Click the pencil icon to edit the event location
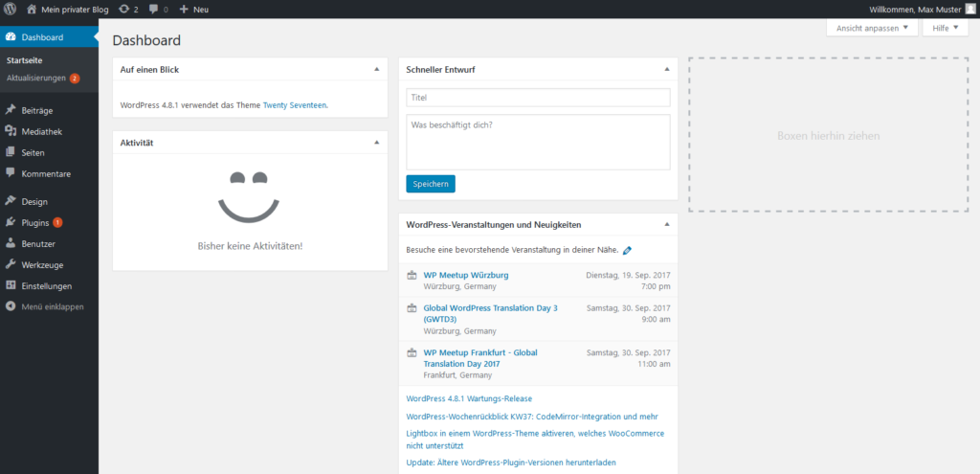 [x=628, y=250]
